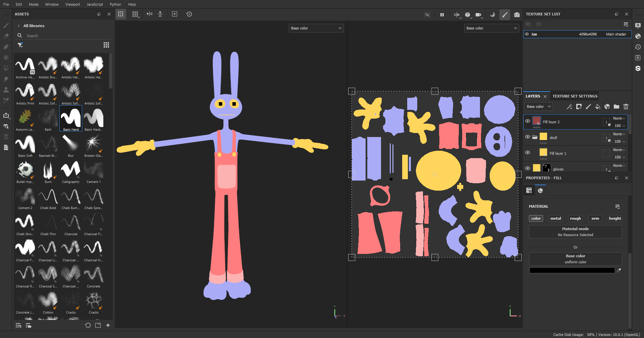Viewport: 644px width, 338px height.
Task: Click the refresh assets button at panel bottom
Action: pyautogui.click(x=88, y=325)
